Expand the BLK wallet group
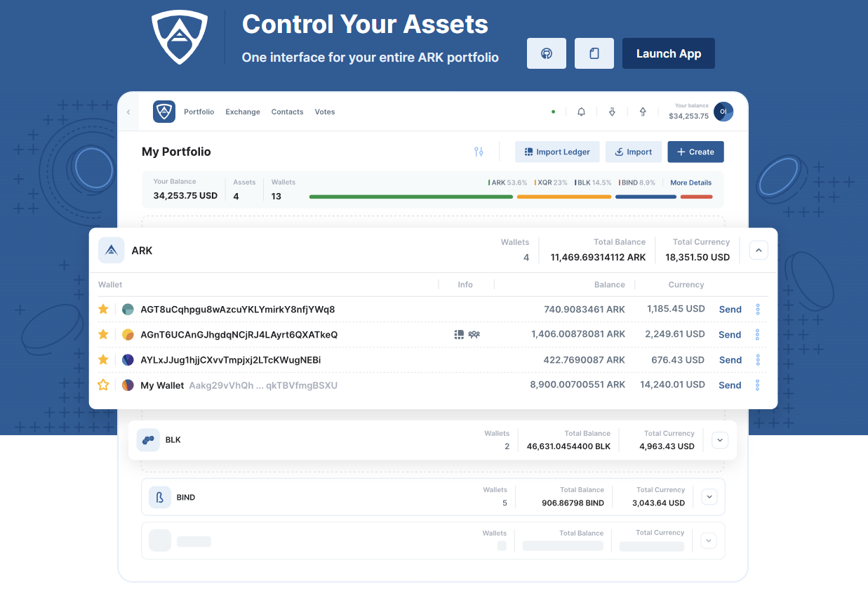 (x=720, y=440)
